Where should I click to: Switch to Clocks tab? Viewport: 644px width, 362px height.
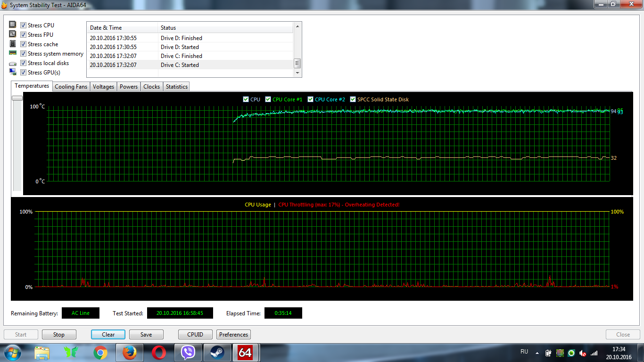151,87
